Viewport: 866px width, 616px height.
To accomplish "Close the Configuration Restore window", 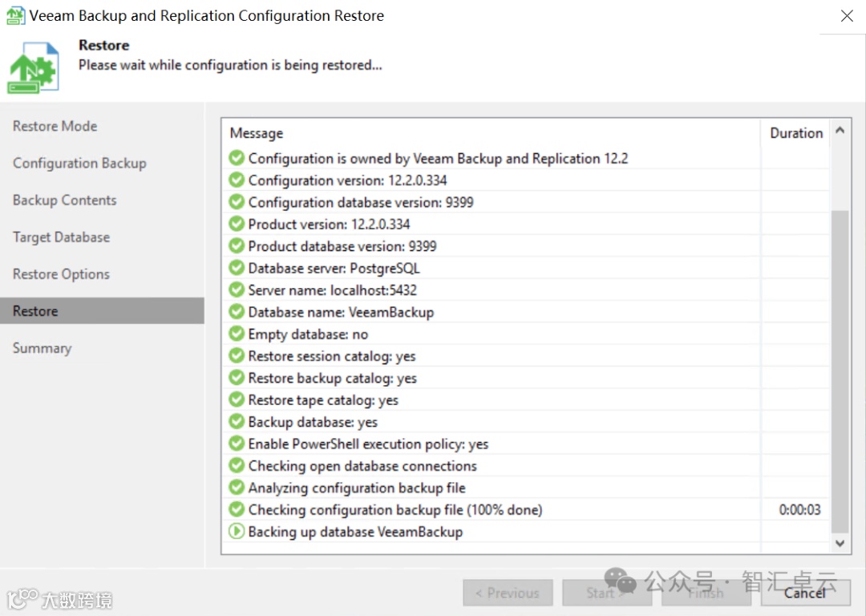I will 847,15.
